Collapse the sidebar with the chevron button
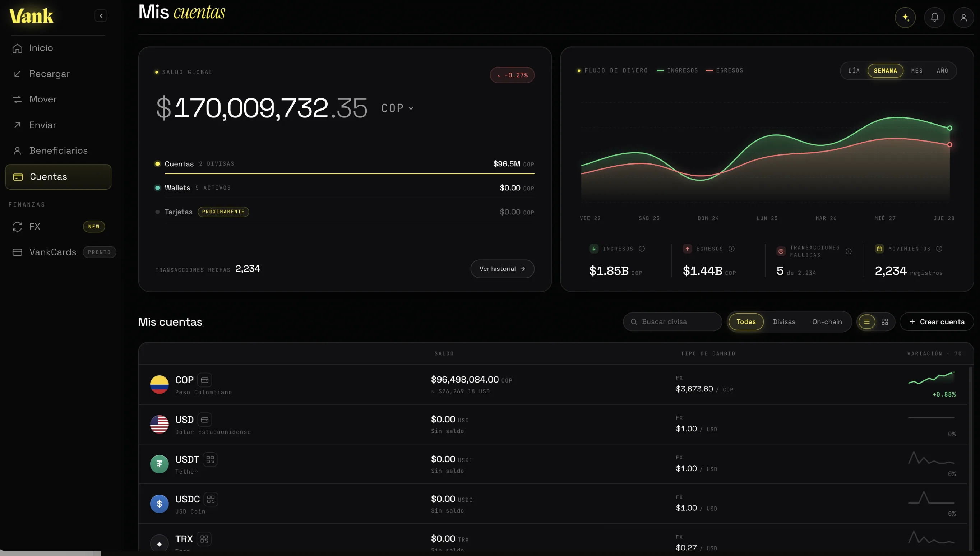The width and height of the screenshot is (980, 556). point(101,16)
